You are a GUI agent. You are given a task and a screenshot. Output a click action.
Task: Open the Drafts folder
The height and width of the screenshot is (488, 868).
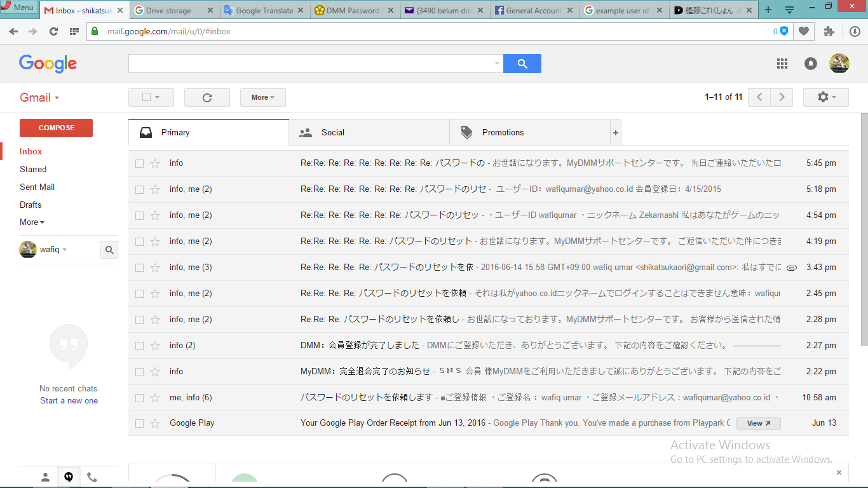click(31, 205)
